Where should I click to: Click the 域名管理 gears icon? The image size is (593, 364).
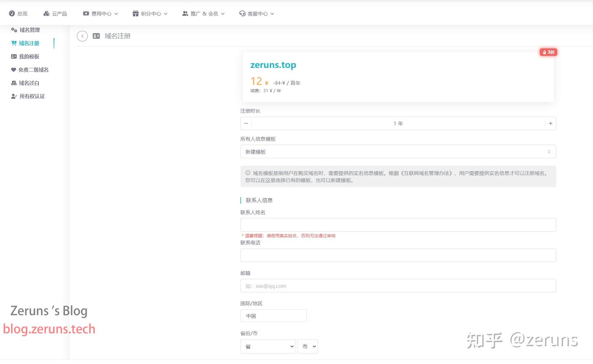coord(14,30)
